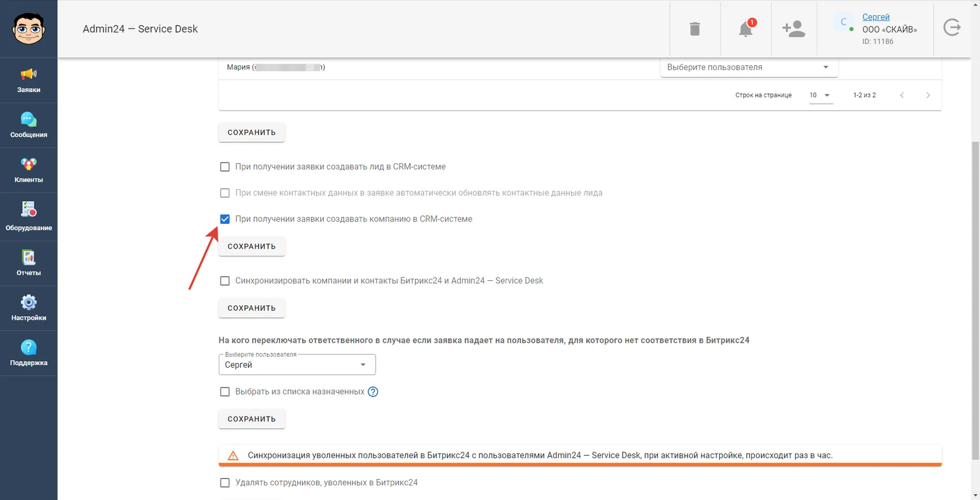980x500 pixels.
Task: Toggle auto-update lead contact data checkbox
Action: (x=225, y=193)
